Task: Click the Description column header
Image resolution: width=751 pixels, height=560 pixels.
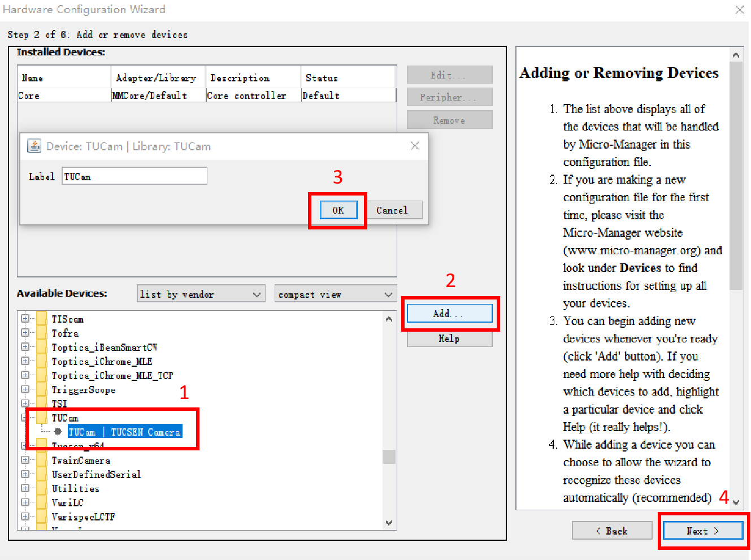Action: click(253, 77)
